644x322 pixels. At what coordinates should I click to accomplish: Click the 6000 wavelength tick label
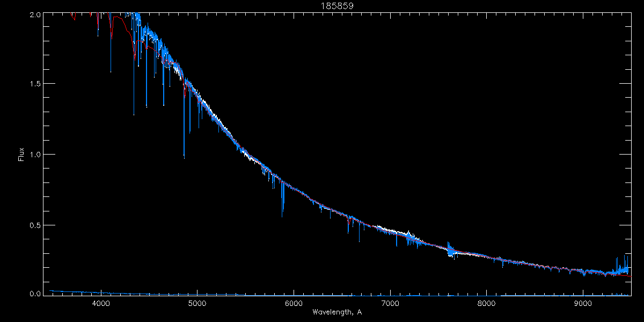pyautogui.click(x=294, y=303)
